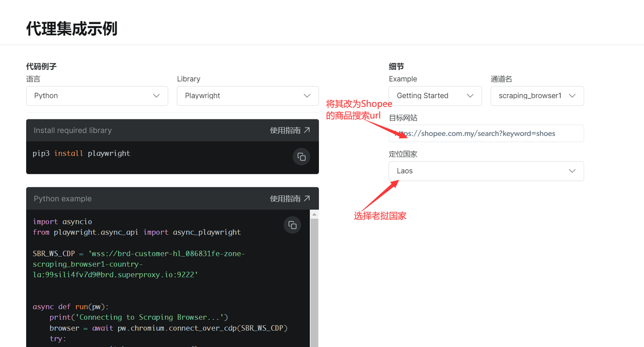The width and height of the screenshot is (644, 347).
Task: Click the 目标网站 URL input field
Action: coord(486,133)
